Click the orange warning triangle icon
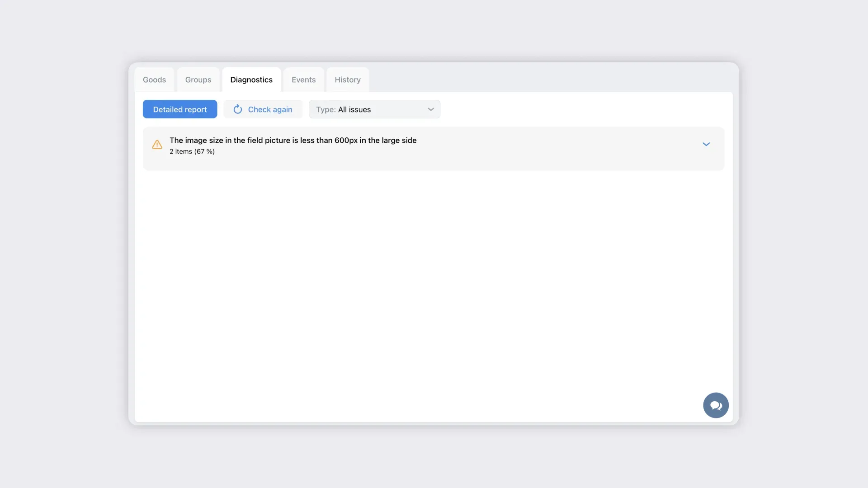Image resolution: width=868 pixels, height=488 pixels. click(157, 145)
